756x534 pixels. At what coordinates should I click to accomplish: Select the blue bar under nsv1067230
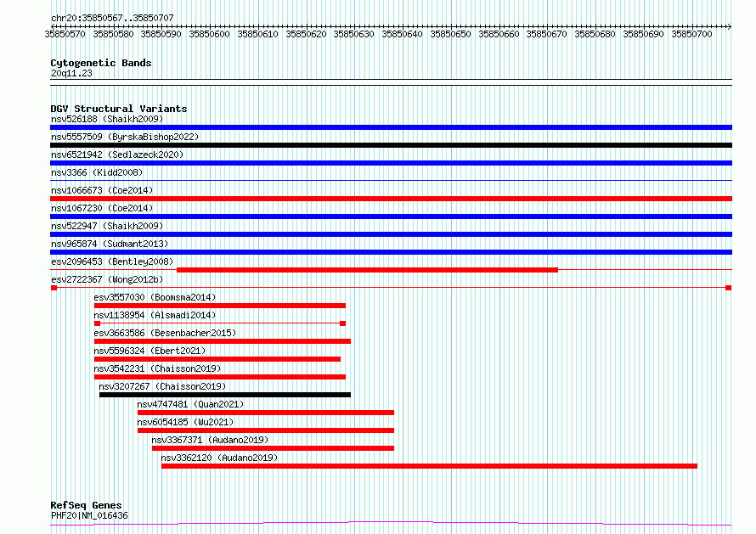tap(391, 216)
